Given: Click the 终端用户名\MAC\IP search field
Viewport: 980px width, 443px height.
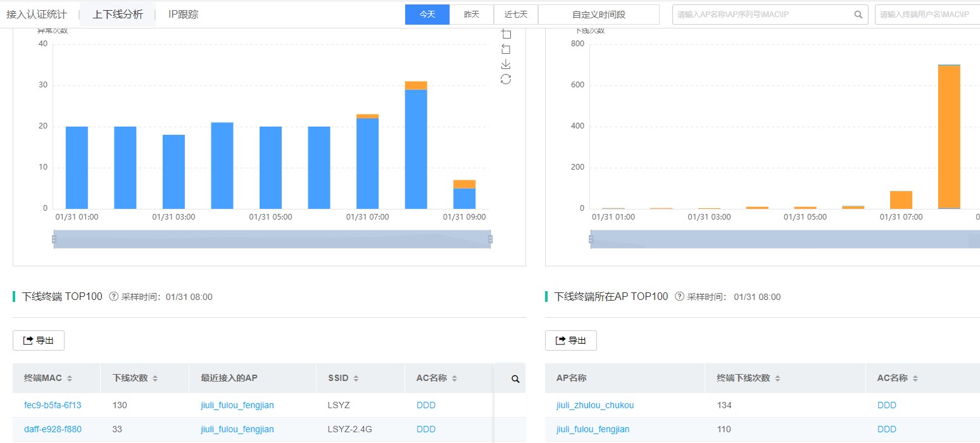Looking at the screenshot, I should (x=927, y=15).
